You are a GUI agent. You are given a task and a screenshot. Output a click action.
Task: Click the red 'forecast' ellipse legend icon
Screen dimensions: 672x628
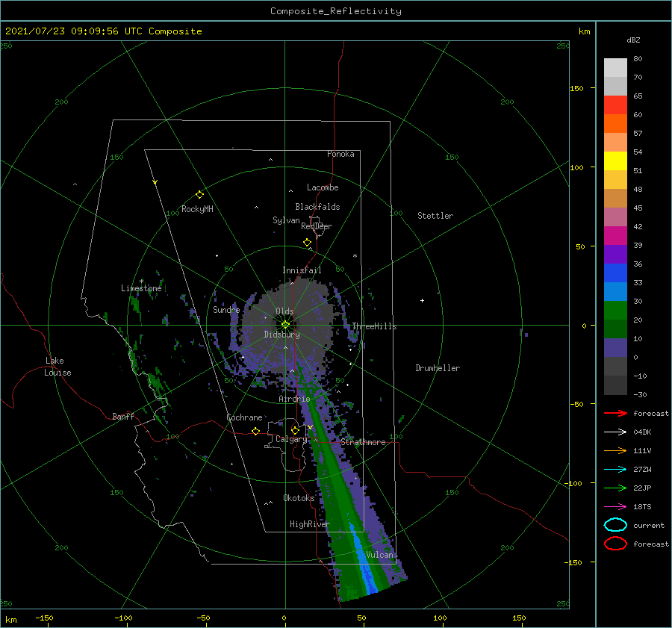pos(615,544)
